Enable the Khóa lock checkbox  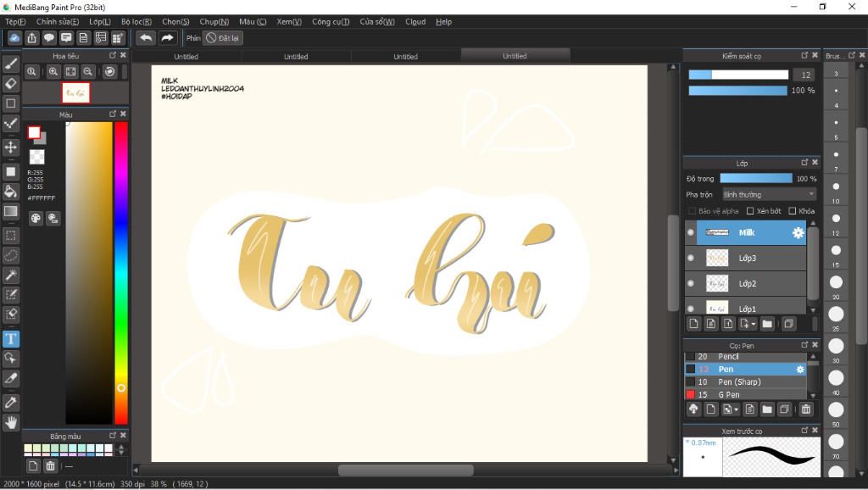click(793, 211)
